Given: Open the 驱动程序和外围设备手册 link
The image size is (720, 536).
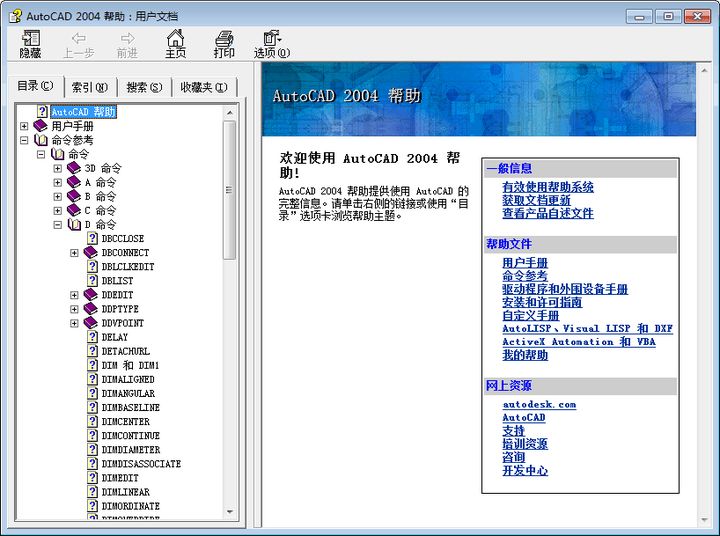Looking at the screenshot, I should pos(565,289).
